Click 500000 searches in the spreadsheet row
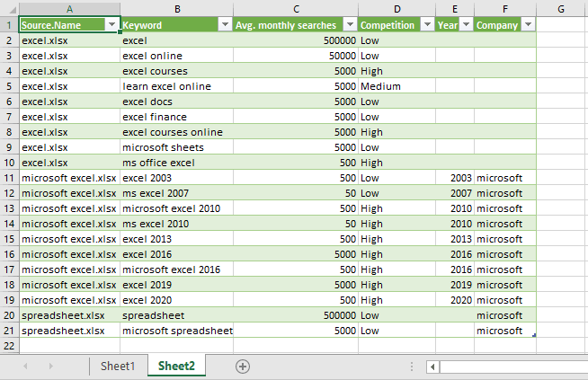This screenshot has height=380, width=588. click(296, 315)
